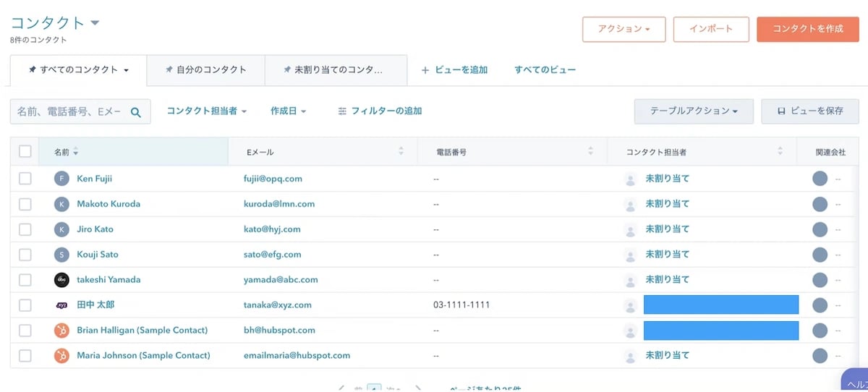Check Brian Halligan's row checkbox
This screenshot has width=868, height=392.
(x=25, y=331)
